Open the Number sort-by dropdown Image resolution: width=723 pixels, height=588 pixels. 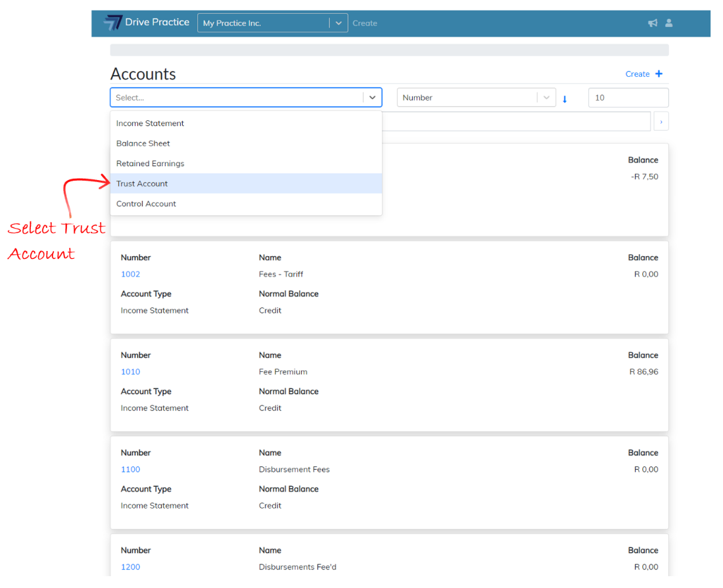476,98
